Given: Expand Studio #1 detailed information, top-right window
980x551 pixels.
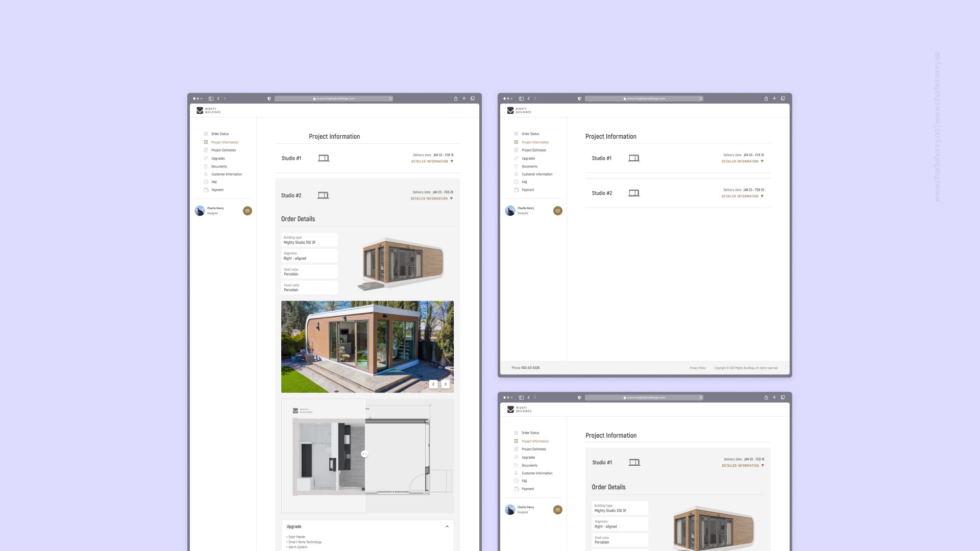Looking at the screenshot, I should pos(743,161).
